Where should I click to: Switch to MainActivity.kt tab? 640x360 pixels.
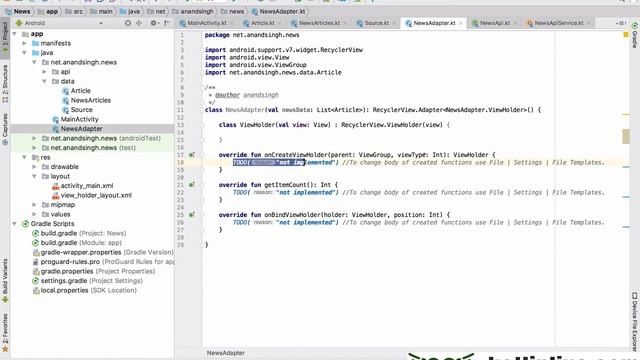click(207, 23)
